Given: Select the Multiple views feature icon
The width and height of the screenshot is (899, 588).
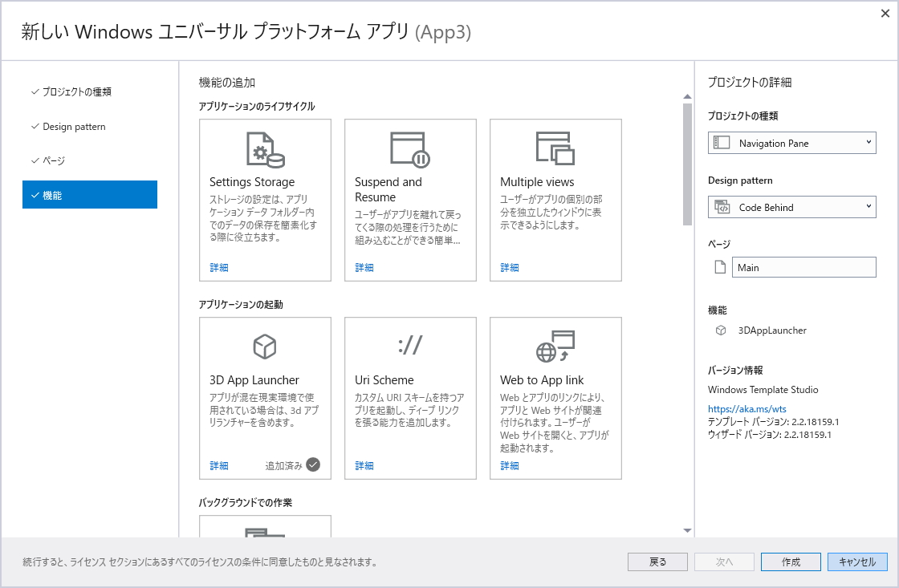Looking at the screenshot, I should [x=555, y=147].
